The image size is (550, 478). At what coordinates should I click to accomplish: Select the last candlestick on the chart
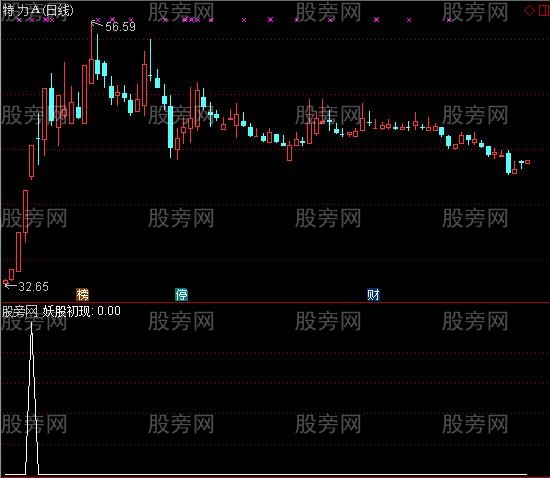[527, 162]
